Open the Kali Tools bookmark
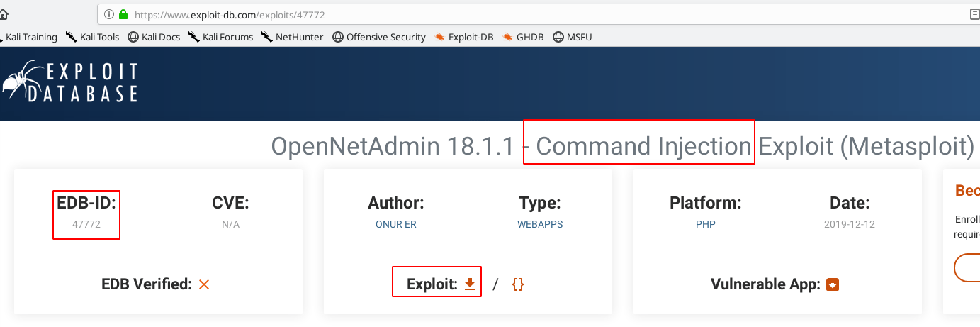 tap(92, 37)
